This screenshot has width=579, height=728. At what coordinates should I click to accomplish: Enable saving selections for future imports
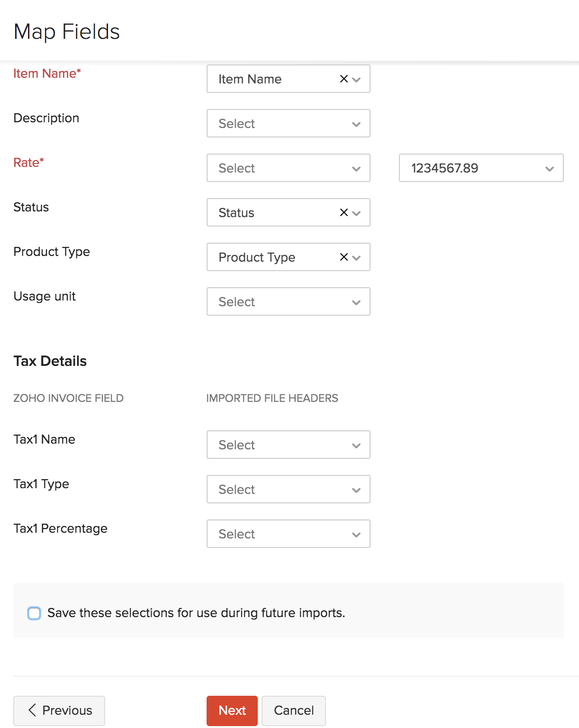point(34,613)
